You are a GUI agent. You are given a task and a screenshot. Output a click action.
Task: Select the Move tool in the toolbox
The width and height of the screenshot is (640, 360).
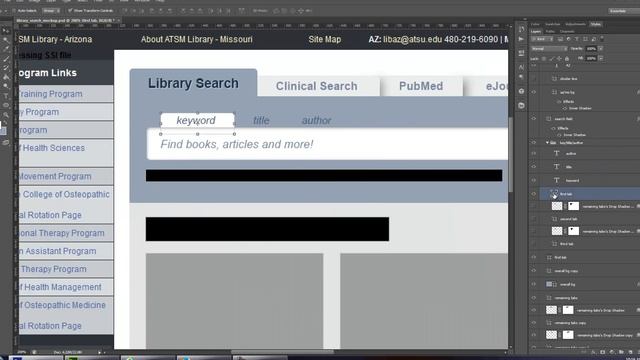5,31
